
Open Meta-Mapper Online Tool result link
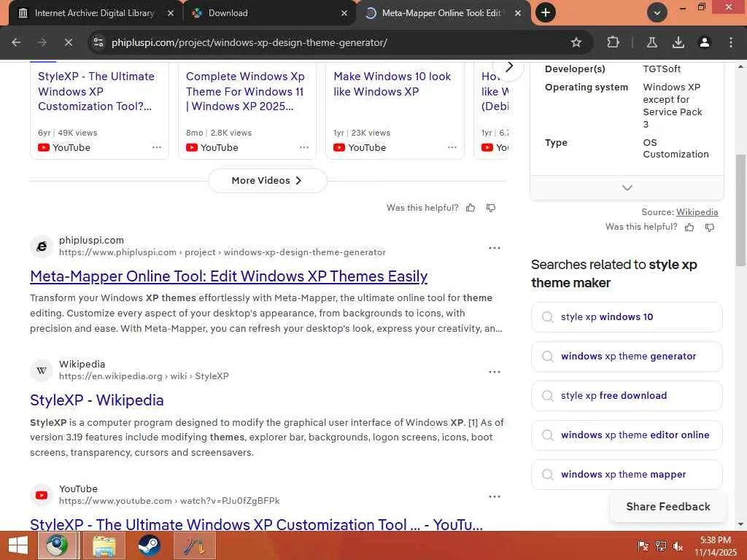[228, 276]
